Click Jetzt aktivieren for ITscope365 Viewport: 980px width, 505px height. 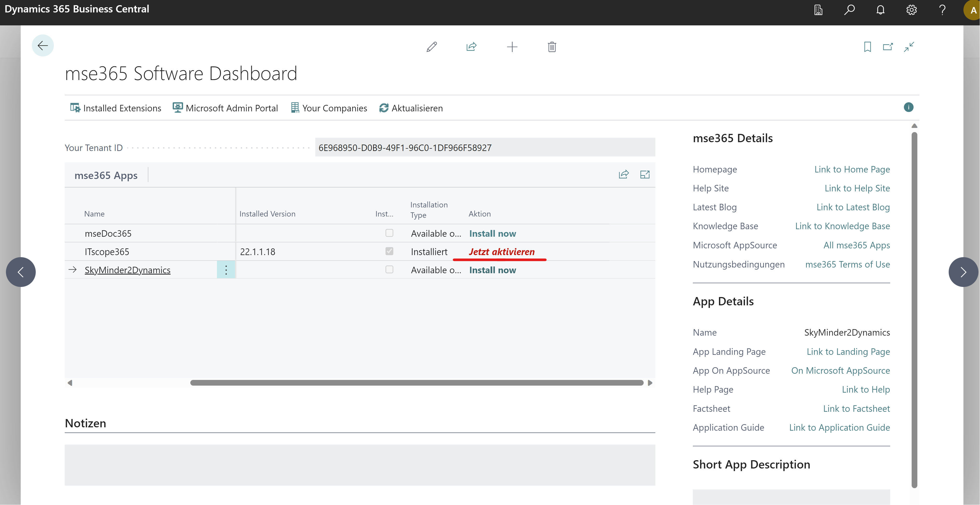click(x=502, y=251)
